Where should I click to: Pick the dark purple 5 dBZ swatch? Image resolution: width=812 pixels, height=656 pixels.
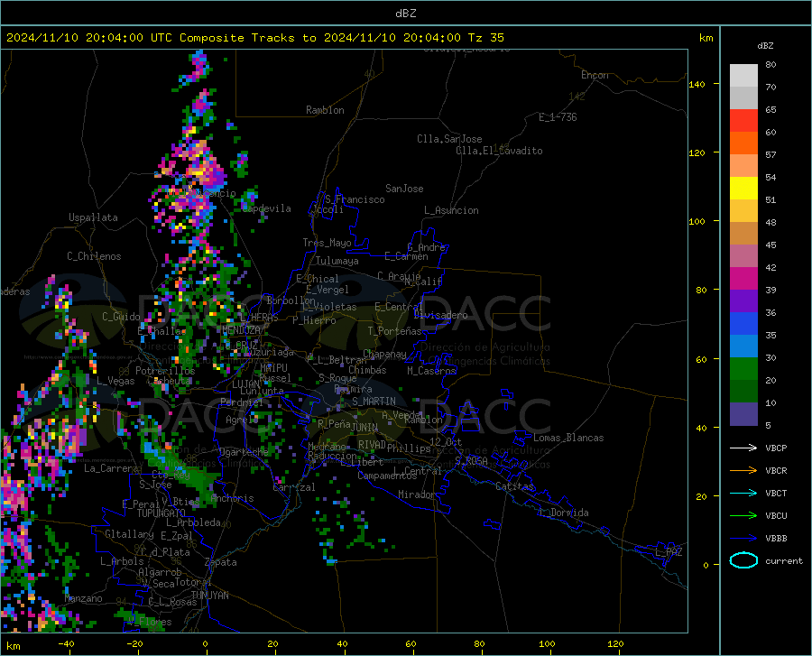point(743,414)
